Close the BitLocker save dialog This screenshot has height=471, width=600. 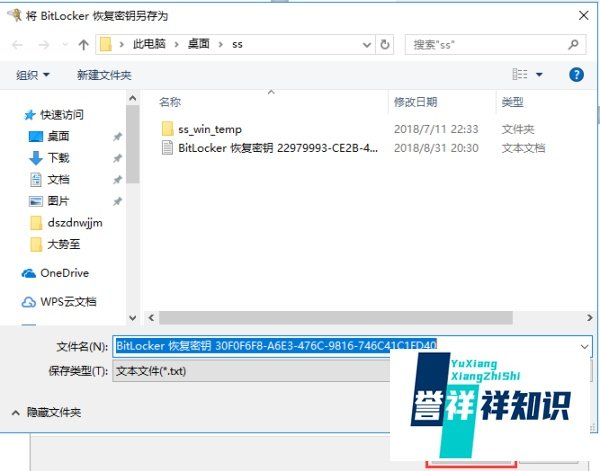coord(584,16)
